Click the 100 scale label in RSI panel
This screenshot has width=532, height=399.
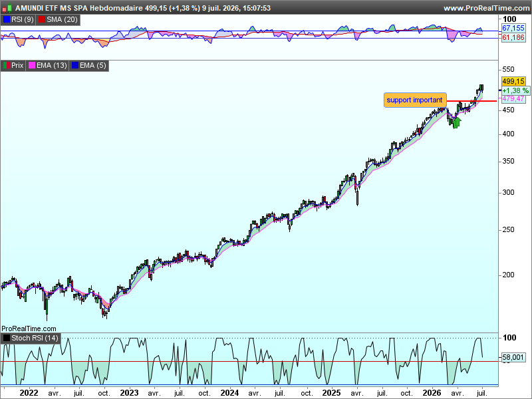tap(509, 19)
